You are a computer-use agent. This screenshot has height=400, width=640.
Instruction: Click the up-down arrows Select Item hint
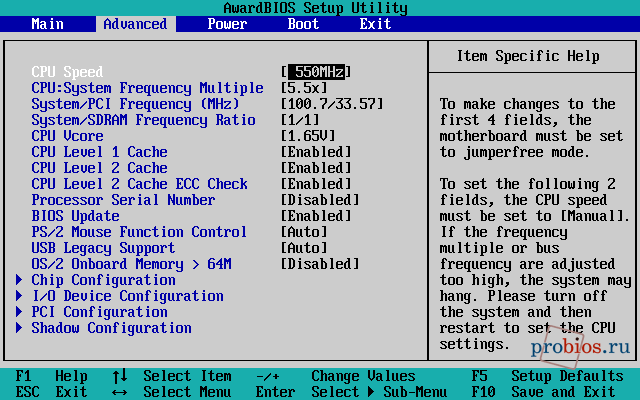[172, 376]
